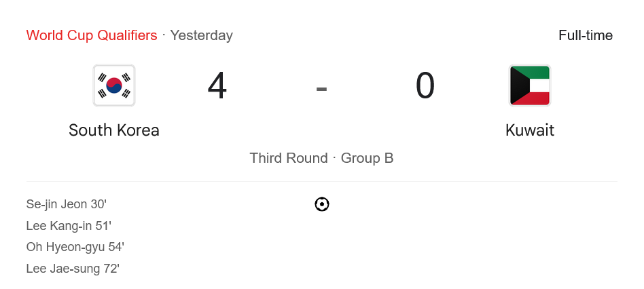Select goal scorer Lee Jae-sung 72'
The image size is (644, 289).
click(73, 269)
